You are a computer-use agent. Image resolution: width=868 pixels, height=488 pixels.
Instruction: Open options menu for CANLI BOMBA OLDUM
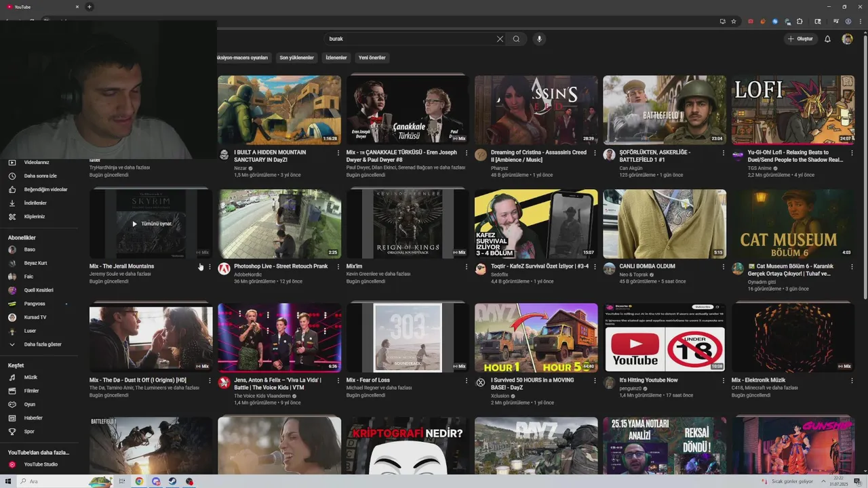point(724,266)
